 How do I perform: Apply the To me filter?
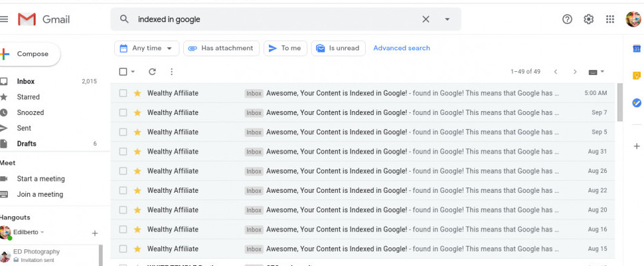[x=285, y=48]
